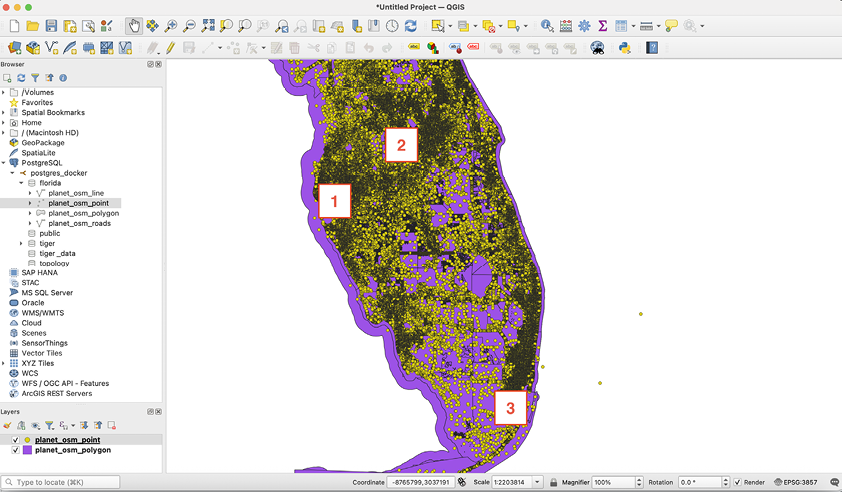842x492 pixels.
Task: Toggle planet_osm_point layer visibility checkbox
Action: (x=16, y=440)
